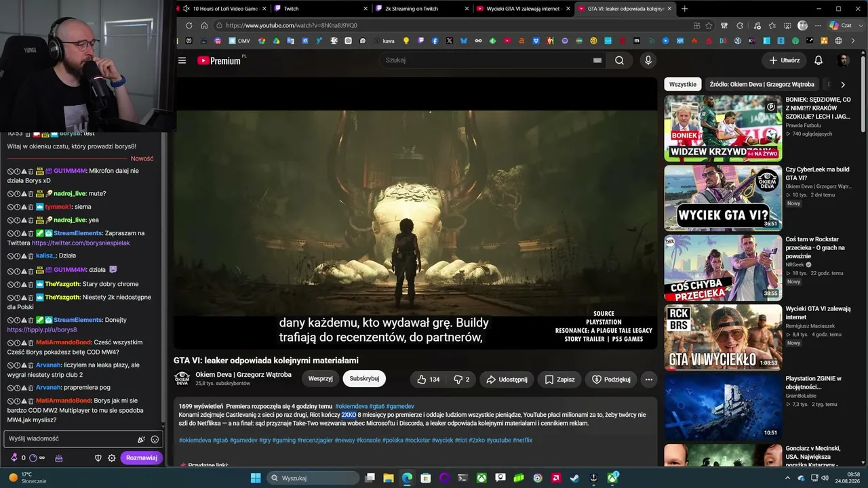Open the Playstation ZGINIE video thumbnail
Screen dimensions: 868x488
[723, 407]
